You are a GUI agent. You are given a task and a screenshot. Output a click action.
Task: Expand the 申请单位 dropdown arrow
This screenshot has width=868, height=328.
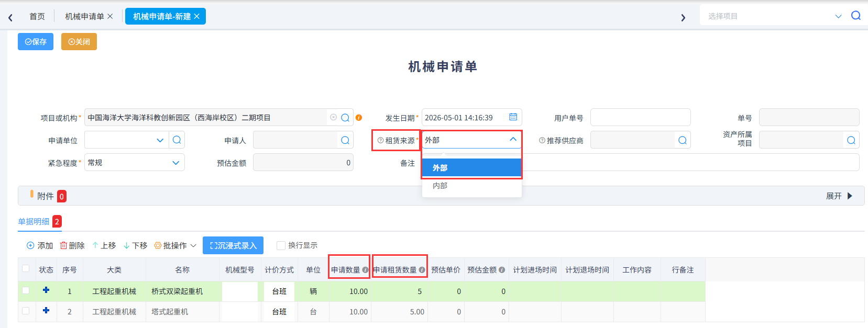click(160, 140)
